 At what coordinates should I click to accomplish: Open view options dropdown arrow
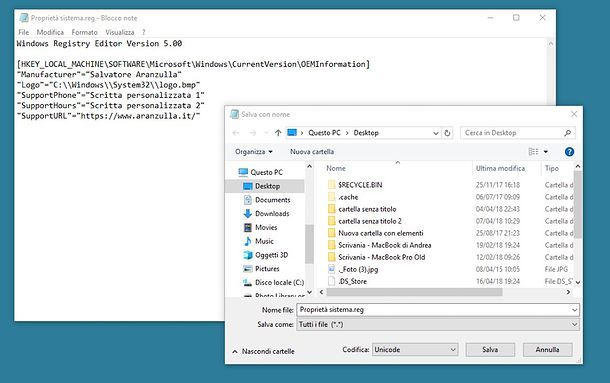tap(546, 151)
